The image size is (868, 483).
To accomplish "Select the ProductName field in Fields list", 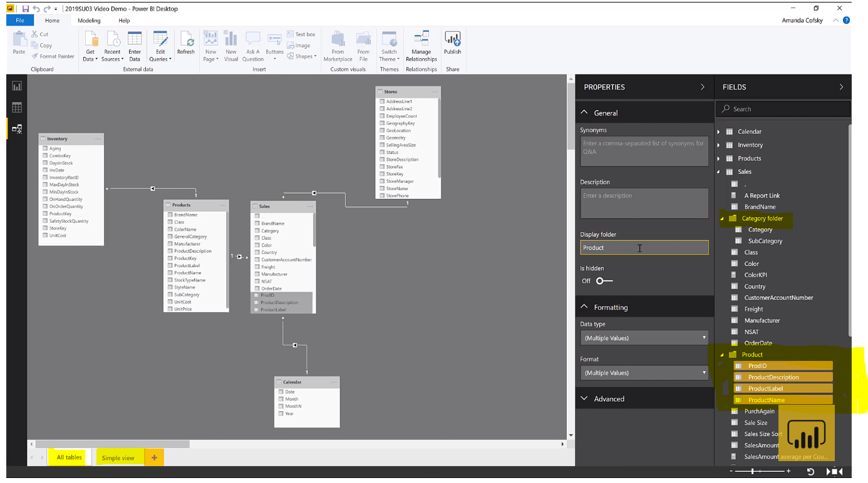I will pos(766,400).
